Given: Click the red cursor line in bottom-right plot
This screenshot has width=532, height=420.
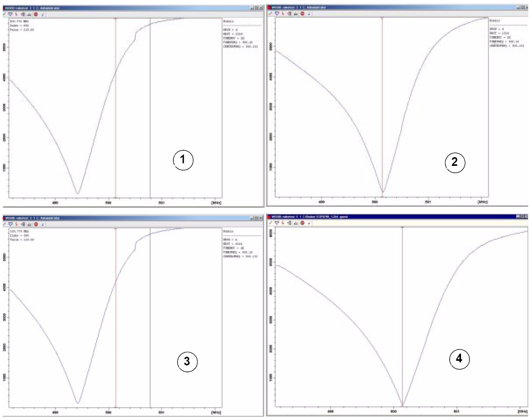Looking at the screenshot, I should pyautogui.click(x=402, y=316).
